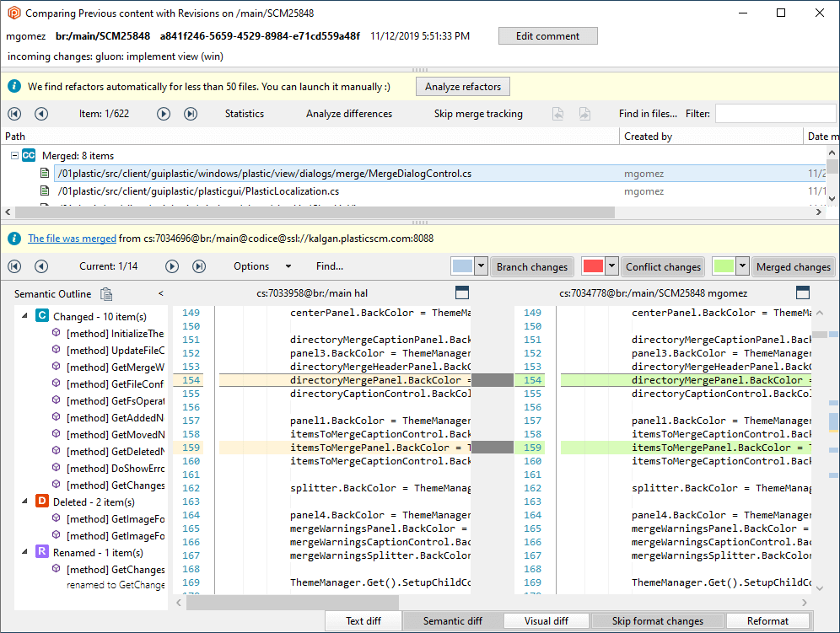
Task: Click the method icon of GetDeletedN
Action: click(x=56, y=450)
